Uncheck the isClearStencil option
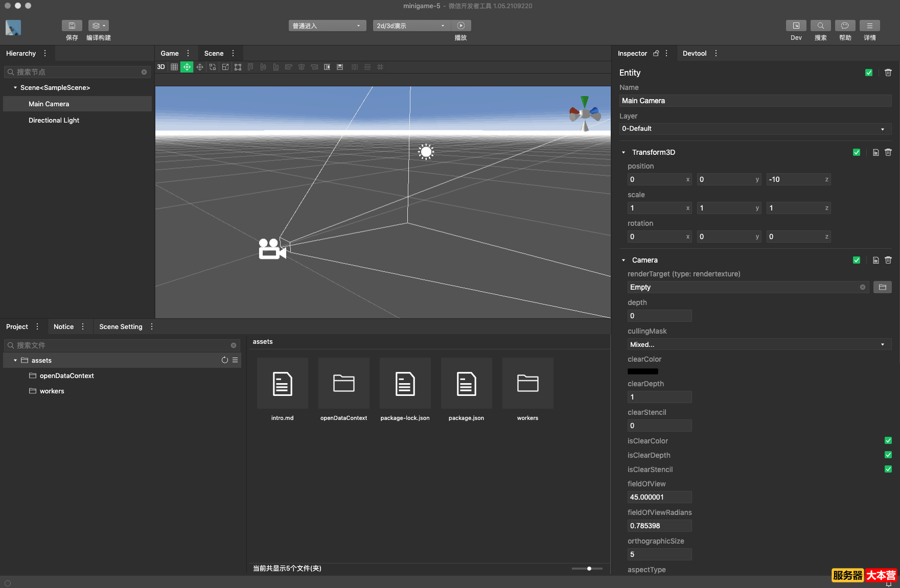The width and height of the screenshot is (900, 588). [888, 469]
